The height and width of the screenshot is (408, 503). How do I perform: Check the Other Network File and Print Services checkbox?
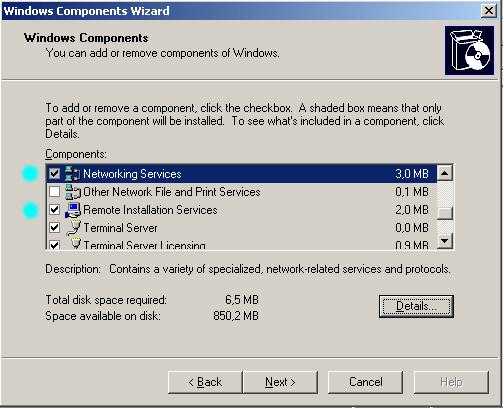point(54,192)
